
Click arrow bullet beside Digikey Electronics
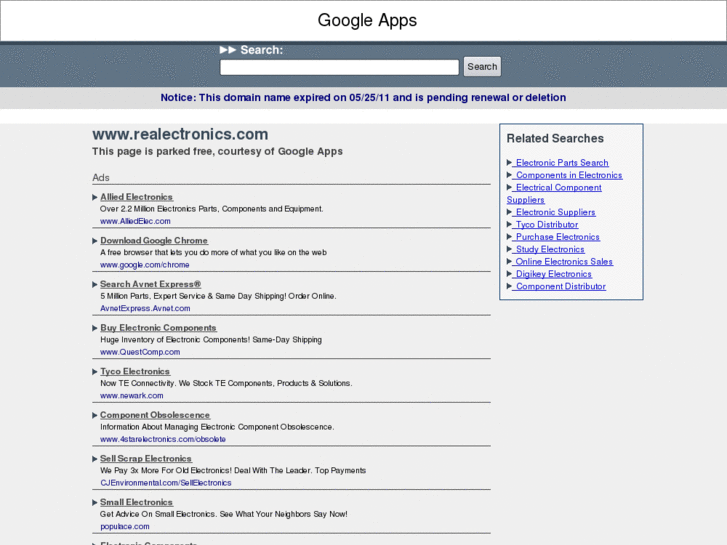[x=509, y=274]
